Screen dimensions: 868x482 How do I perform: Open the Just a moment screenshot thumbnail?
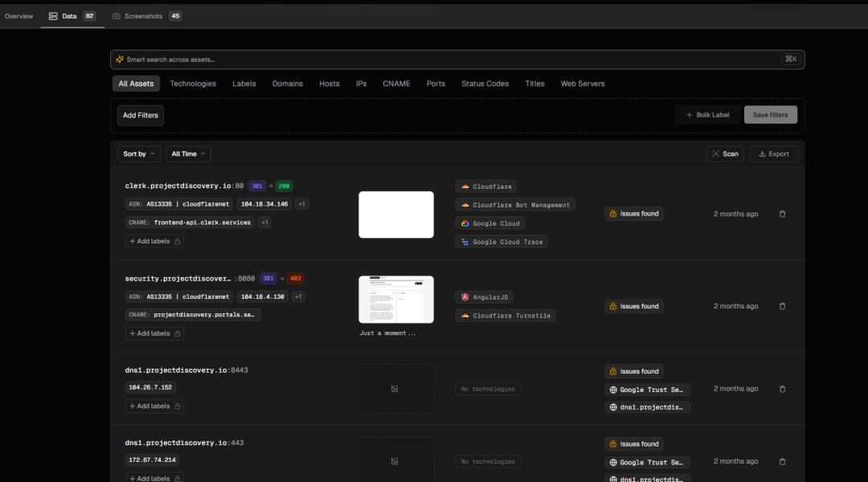point(395,300)
